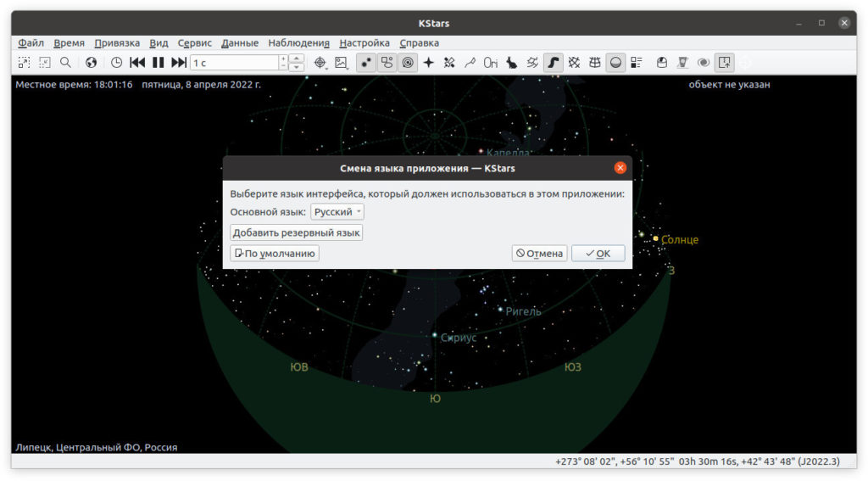This screenshot has width=868, height=481.
Task: Step the simulation backward one time step
Action: pyautogui.click(x=137, y=63)
